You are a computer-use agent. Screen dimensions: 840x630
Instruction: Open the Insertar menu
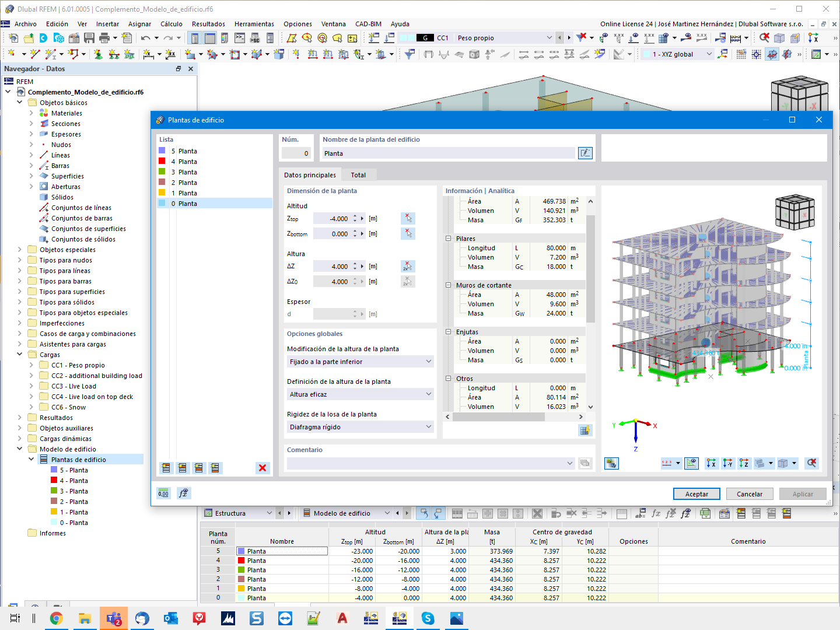[107, 24]
